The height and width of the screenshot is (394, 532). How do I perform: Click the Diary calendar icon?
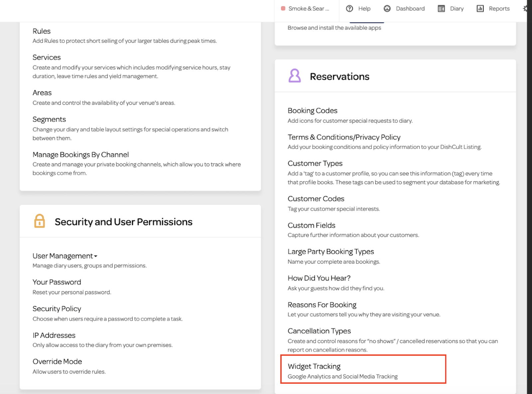click(x=441, y=9)
